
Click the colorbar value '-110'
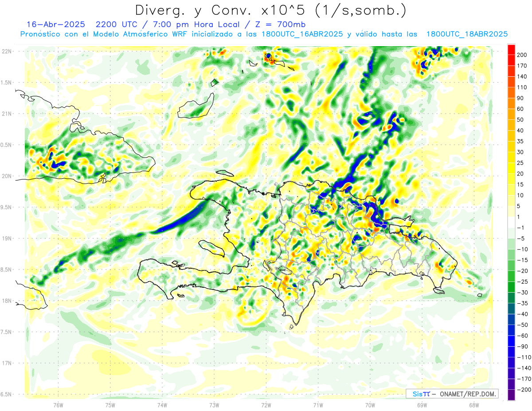tap(524, 357)
